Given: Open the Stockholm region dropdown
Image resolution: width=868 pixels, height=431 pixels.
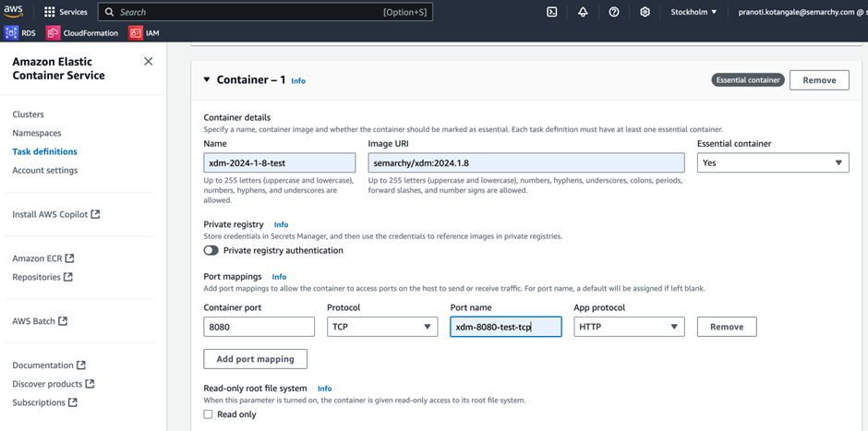Looking at the screenshot, I should point(693,12).
